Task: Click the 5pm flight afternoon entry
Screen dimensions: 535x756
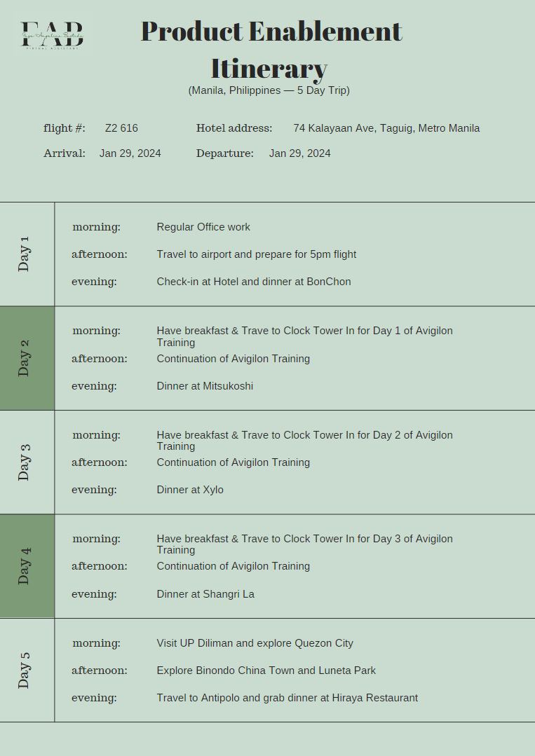Action: (x=256, y=254)
